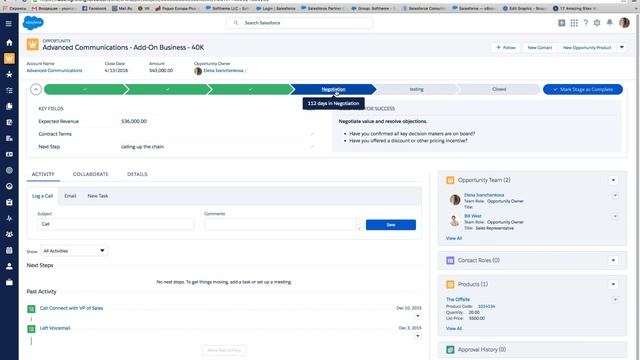Open the star icon in sidebar

pyautogui.click(x=9, y=74)
